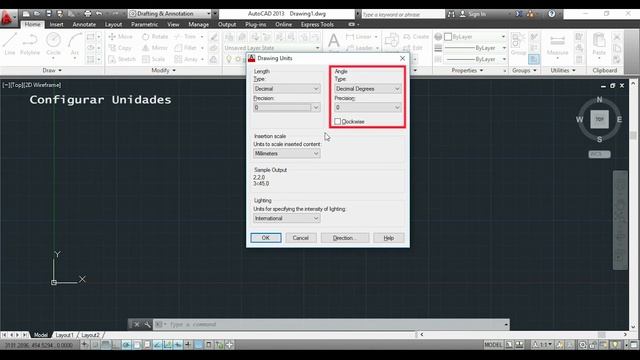Switch to the Parametric ribbon tab
The height and width of the screenshot is (360, 640).
tap(144, 24)
